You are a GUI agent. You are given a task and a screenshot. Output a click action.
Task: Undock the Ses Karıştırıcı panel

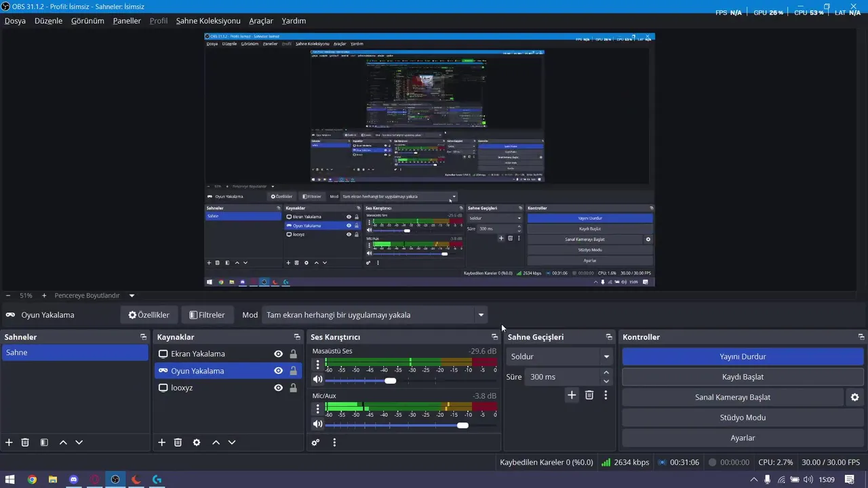(x=494, y=337)
